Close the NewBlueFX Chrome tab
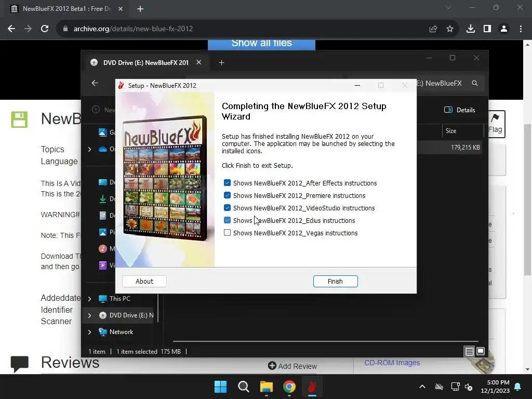The image size is (532, 399). [121, 9]
